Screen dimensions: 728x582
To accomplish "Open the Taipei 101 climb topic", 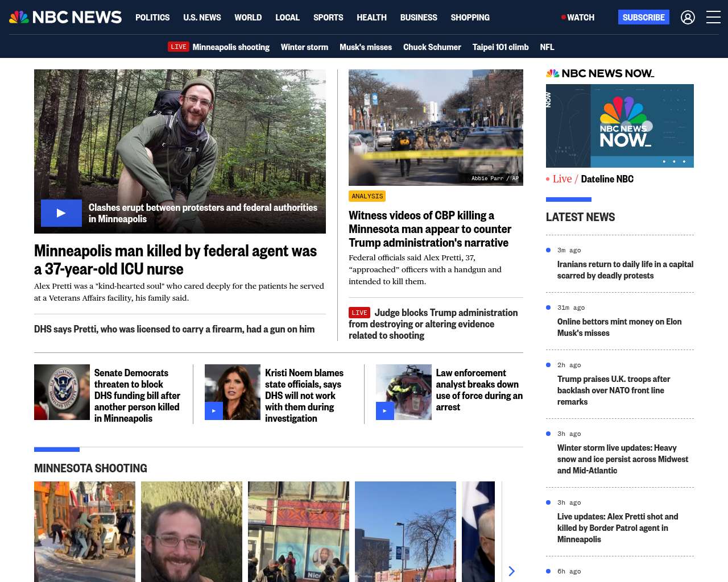I will (x=500, y=47).
